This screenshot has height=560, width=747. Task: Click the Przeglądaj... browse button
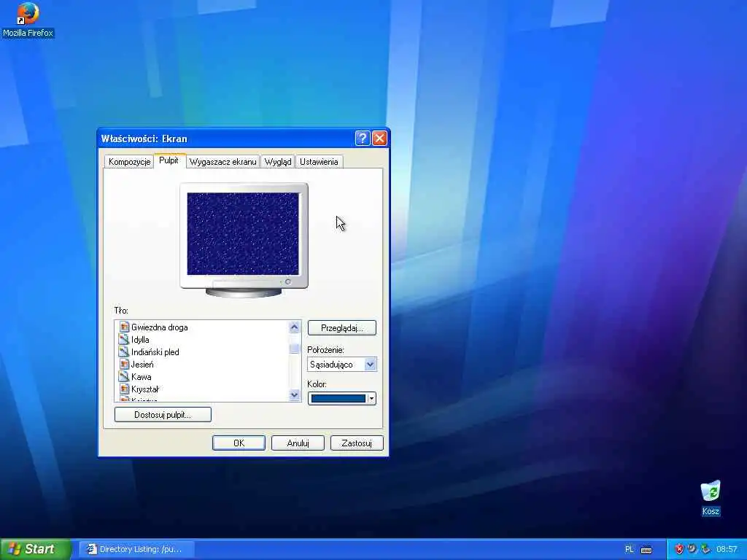[342, 327]
